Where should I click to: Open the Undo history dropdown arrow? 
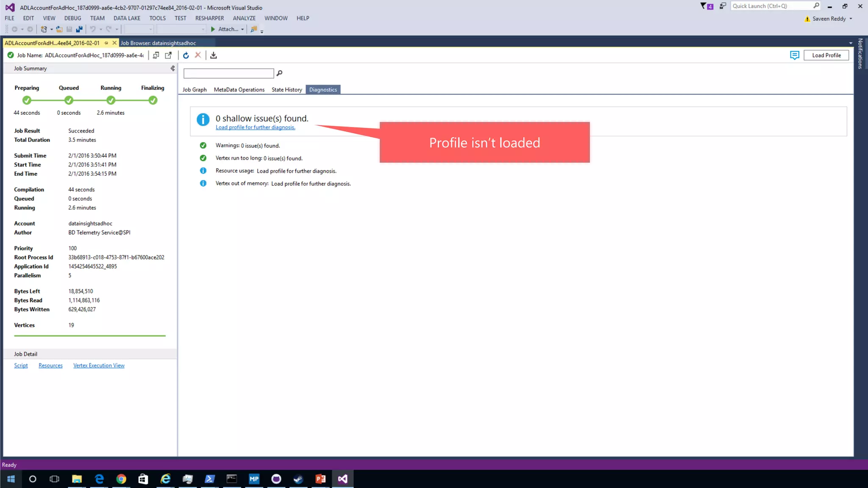[100, 29]
